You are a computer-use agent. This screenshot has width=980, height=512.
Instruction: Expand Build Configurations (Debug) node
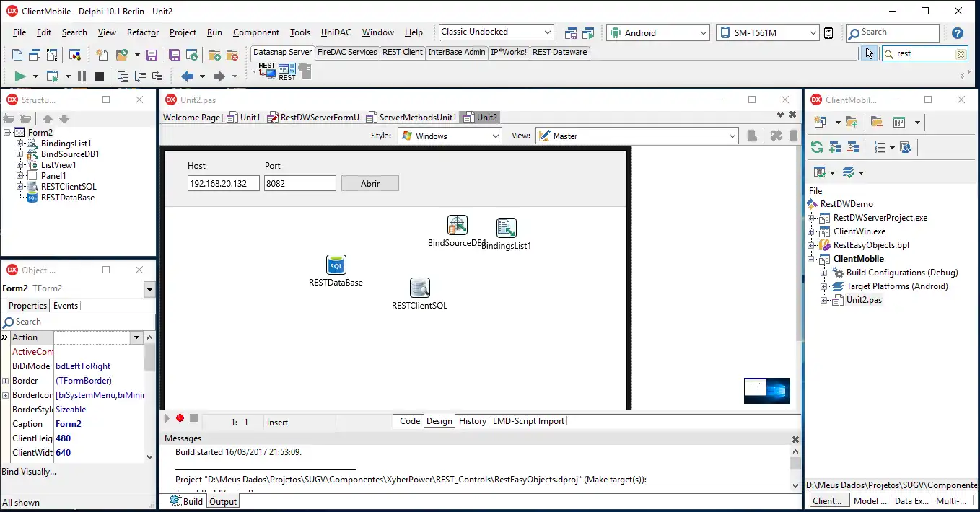825,273
